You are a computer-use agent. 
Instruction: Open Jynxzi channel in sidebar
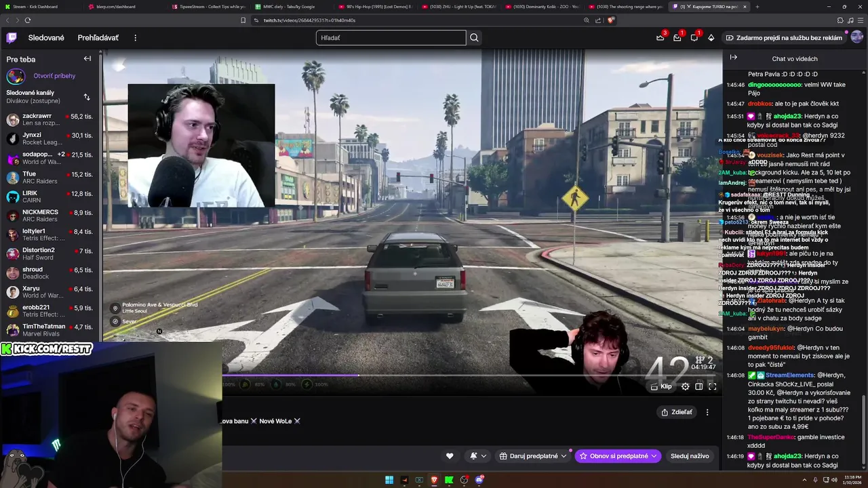50,139
